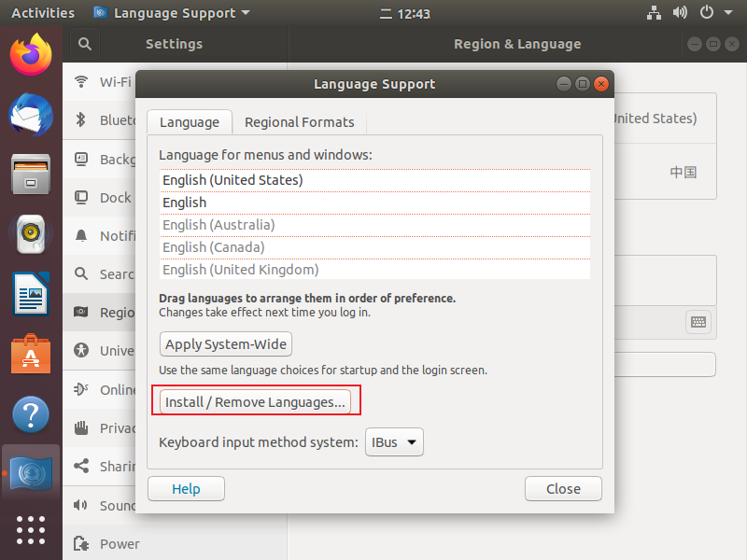Image resolution: width=747 pixels, height=560 pixels.
Task: Open volume icon in top bar
Action: pos(680,13)
